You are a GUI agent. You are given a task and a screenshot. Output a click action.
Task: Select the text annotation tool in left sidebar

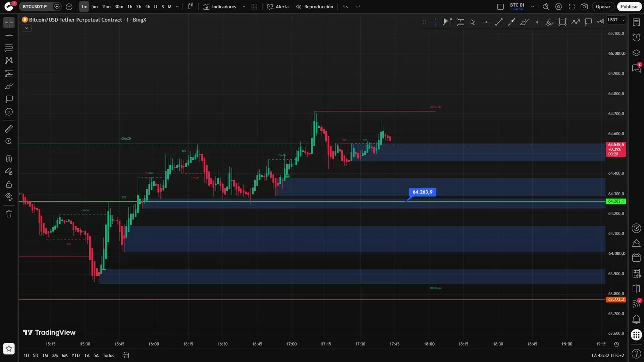pyautogui.click(x=9, y=99)
